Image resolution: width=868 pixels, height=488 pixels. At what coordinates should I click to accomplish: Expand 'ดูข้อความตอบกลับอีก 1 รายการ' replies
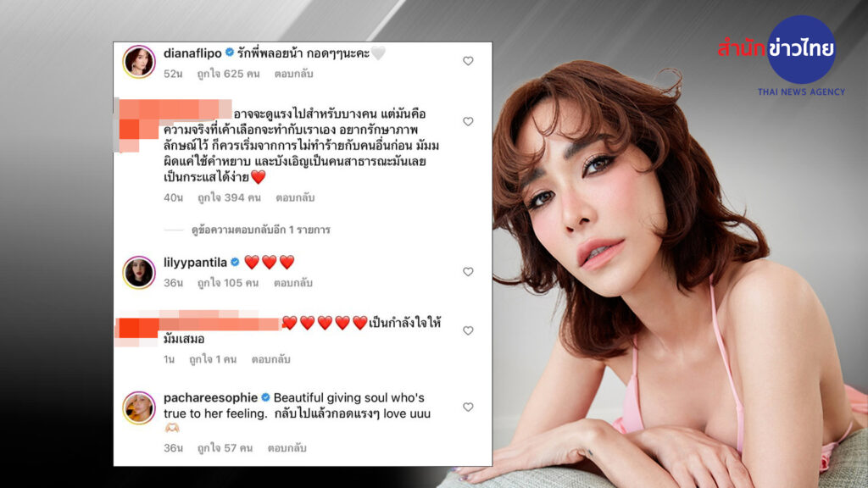pos(261,230)
